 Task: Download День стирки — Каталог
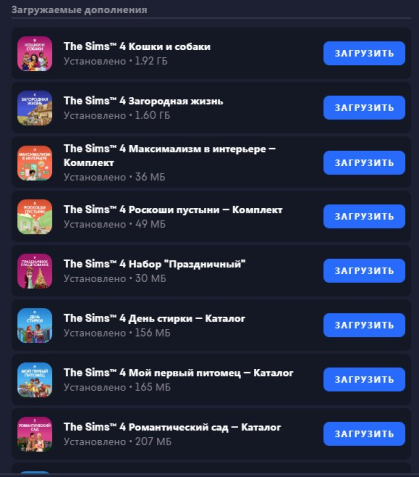click(364, 325)
